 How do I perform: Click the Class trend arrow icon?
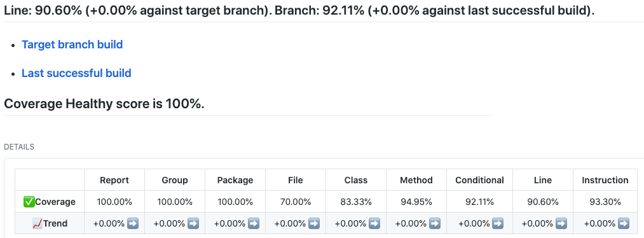374,223
